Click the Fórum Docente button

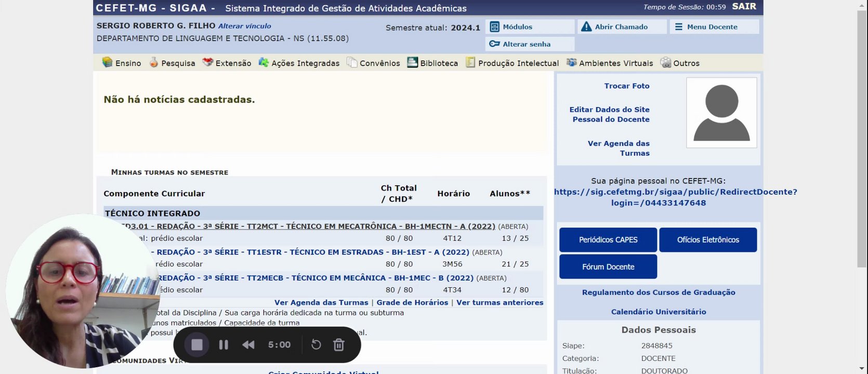tap(608, 267)
